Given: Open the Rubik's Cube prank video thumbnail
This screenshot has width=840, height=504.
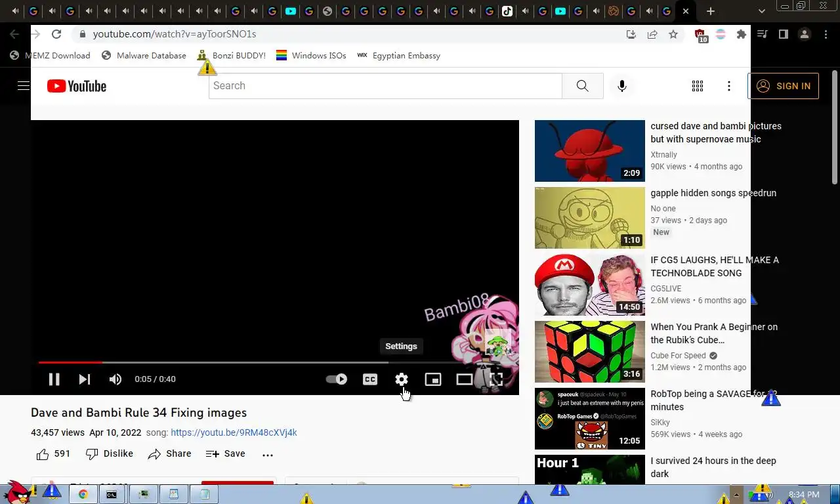Looking at the screenshot, I should coord(590,352).
